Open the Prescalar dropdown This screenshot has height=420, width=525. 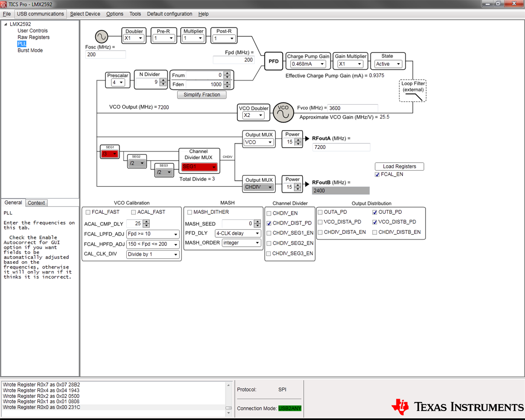(118, 82)
